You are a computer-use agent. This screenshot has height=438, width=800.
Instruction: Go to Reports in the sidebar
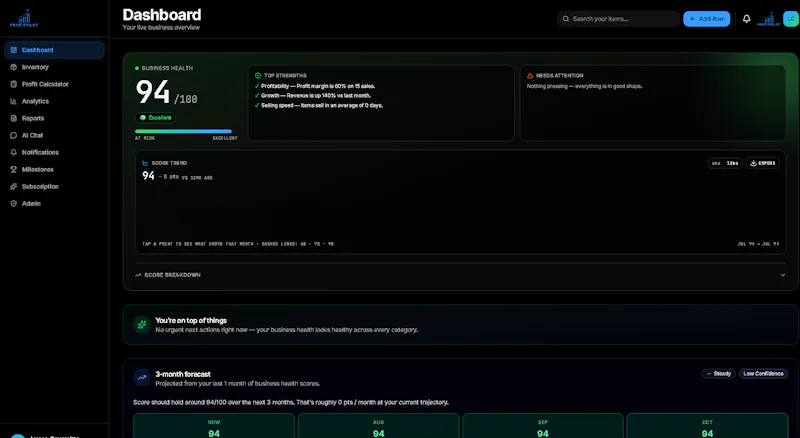54,118
